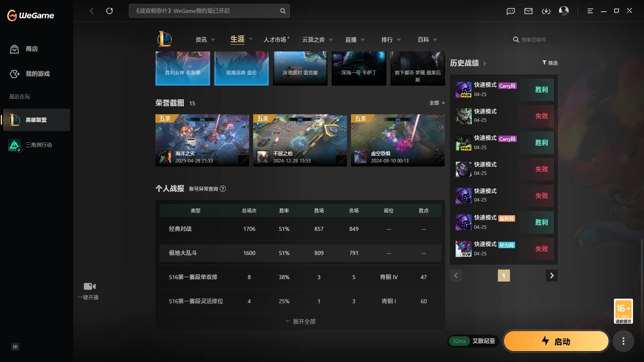The image size is (644, 362).
Task: Expand the 生涯 dropdown arrow
Action: click(251, 39)
